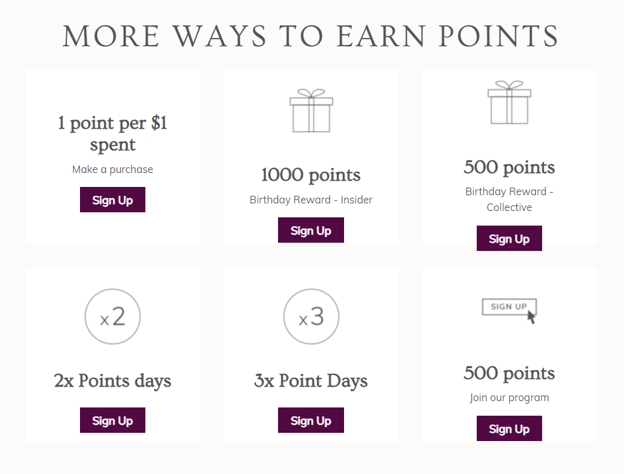Click the gift box icon above 1000 points
The image size is (624, 474).
311,110
